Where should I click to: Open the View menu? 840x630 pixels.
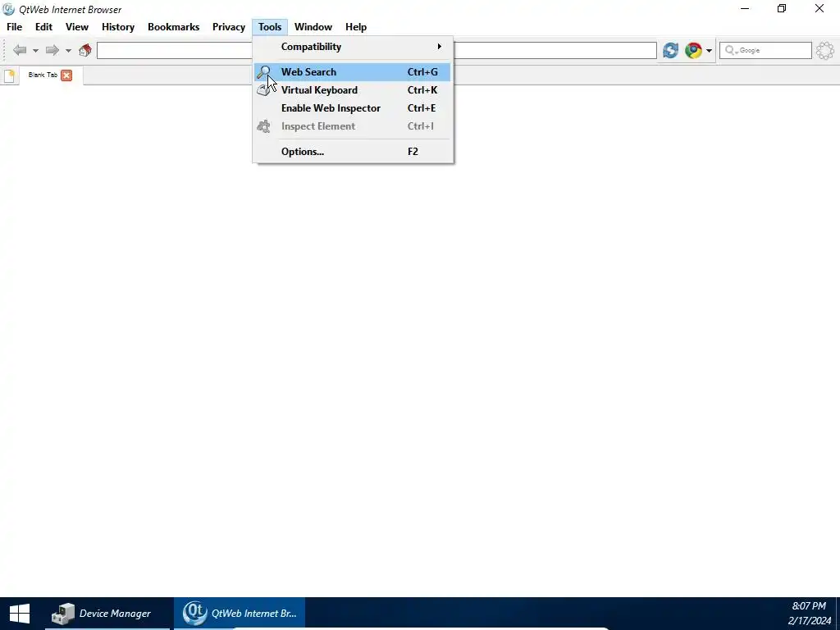pyautogui.click(x=77, y=27)
